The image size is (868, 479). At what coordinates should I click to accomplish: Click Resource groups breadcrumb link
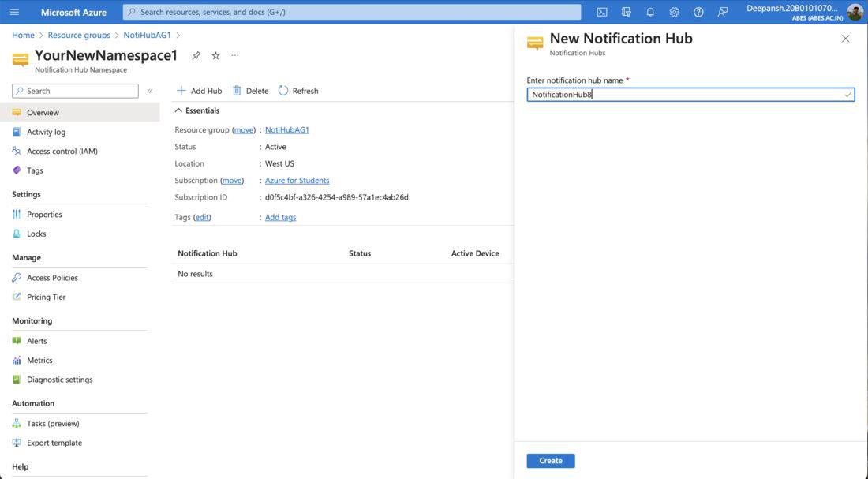[79, 35]
